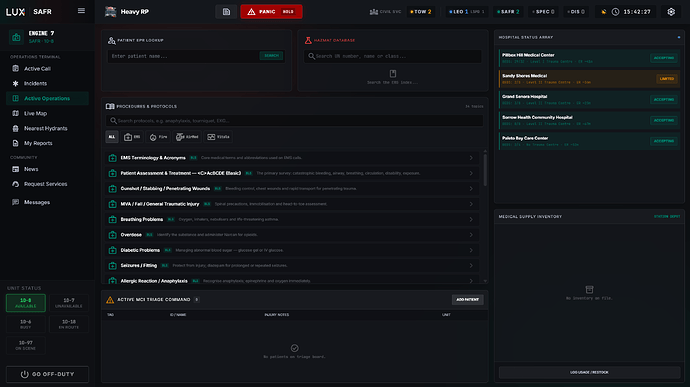Image resolution: width=690 pixels, height=387 pixels.
Task: Click the Active Call sidebar icon
Action: (x=15, y=69)
